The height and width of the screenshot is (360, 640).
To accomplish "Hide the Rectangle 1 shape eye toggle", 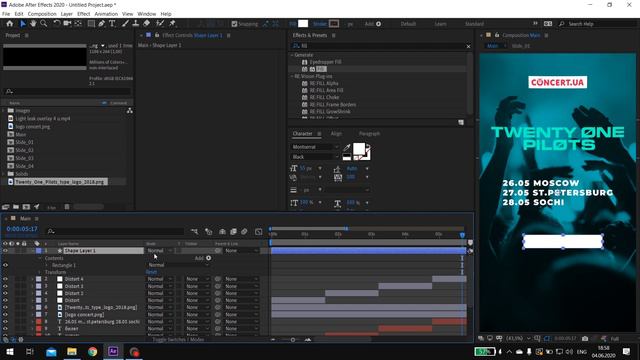I will (x=5, y=265).
